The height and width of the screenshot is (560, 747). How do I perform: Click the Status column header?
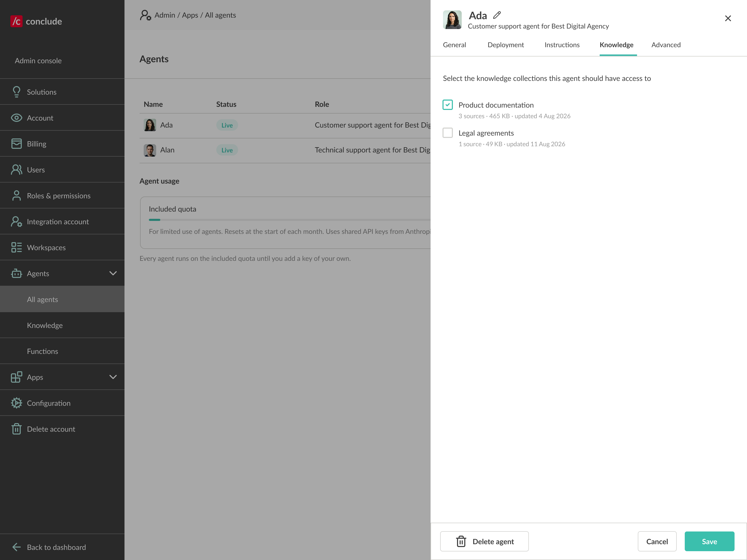(x=226, y=104)
